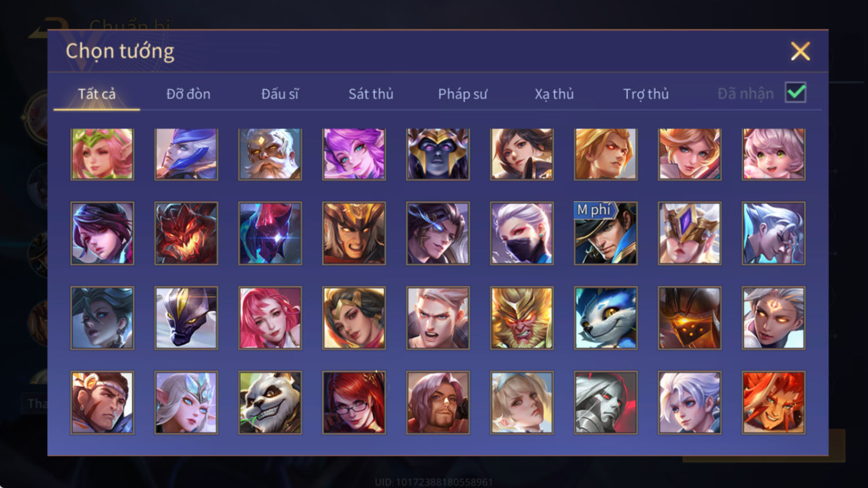Open the Sát thủ tab
868x488 pixels.
[x=371, y=94]
